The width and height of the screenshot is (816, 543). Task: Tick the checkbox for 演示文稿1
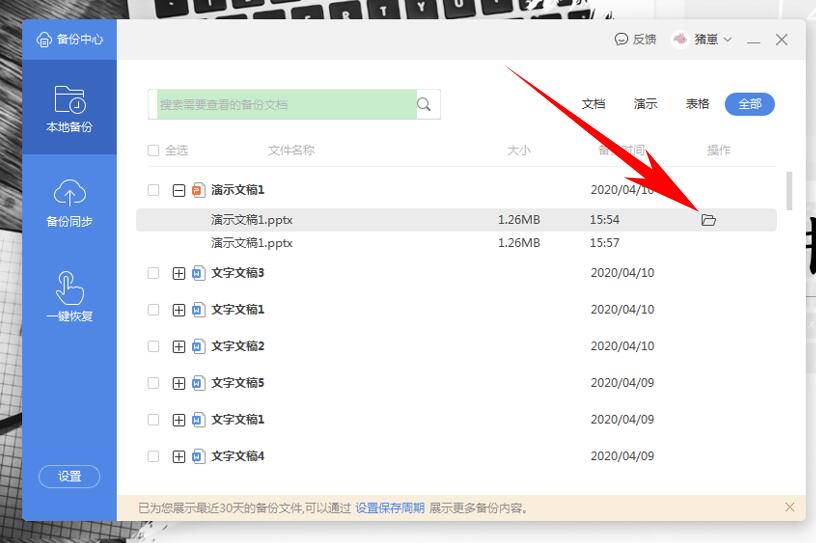(153, 190)
